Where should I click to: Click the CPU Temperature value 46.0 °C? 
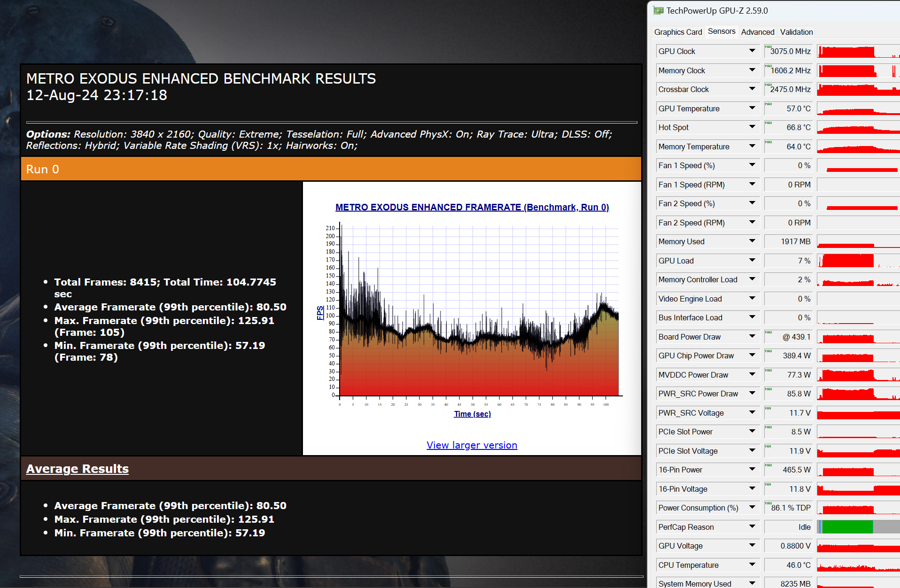coord(788,565)
